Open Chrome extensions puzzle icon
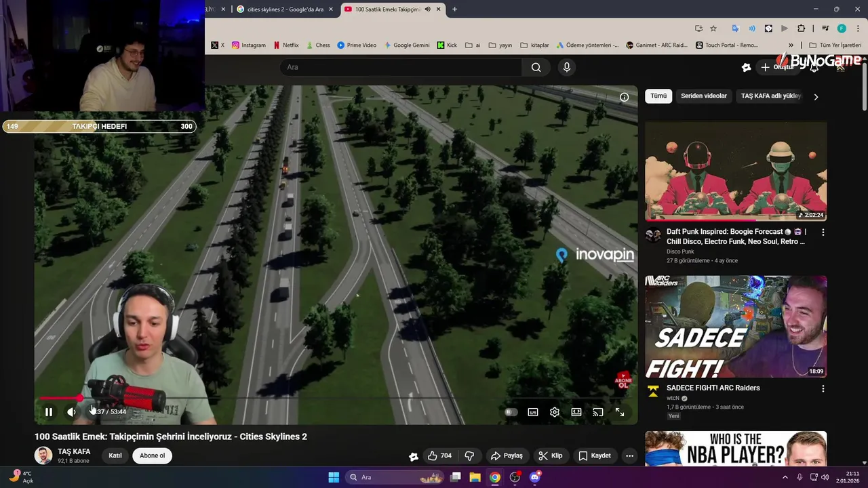 (801, 28)
